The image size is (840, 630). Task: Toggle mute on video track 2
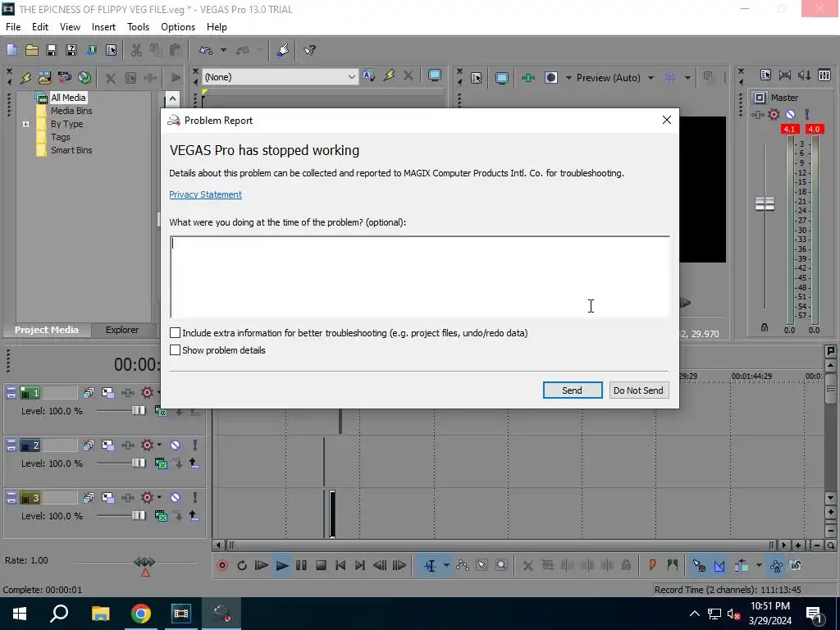pyautogui.click(x=176, y=445)
